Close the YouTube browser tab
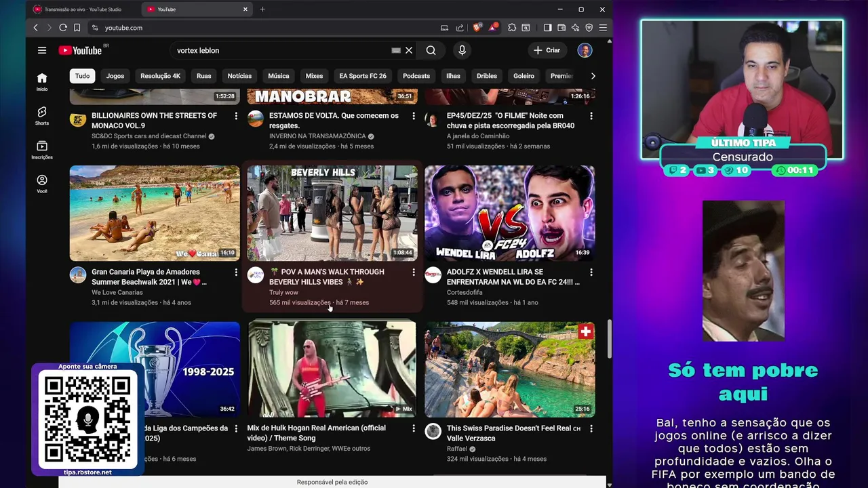 [245, 9]
